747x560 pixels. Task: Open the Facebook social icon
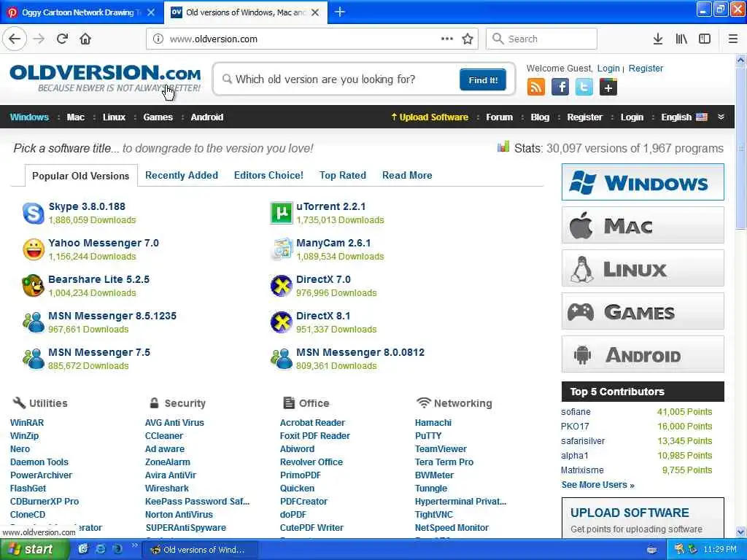[x=560, y=87]
